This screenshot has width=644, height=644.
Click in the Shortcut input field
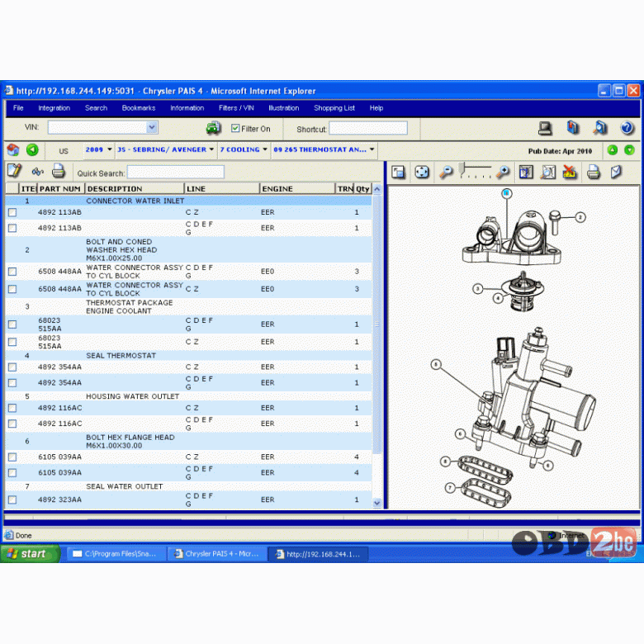(368, 128)
